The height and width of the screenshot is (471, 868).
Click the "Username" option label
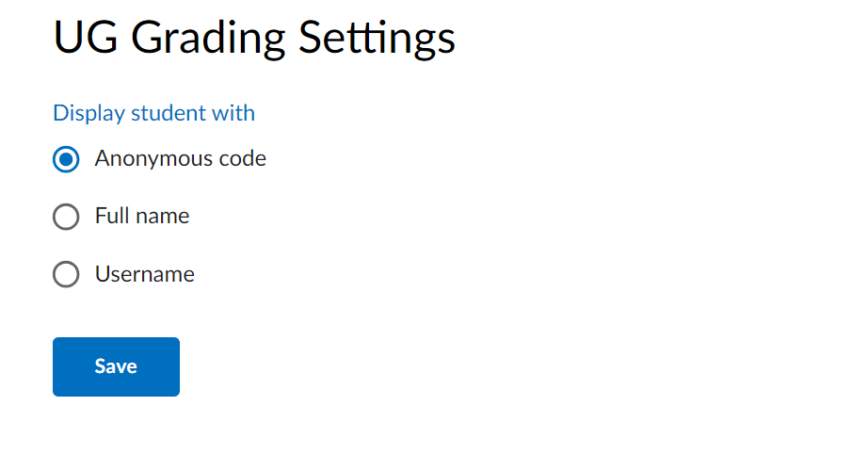(x=145, y=275)
